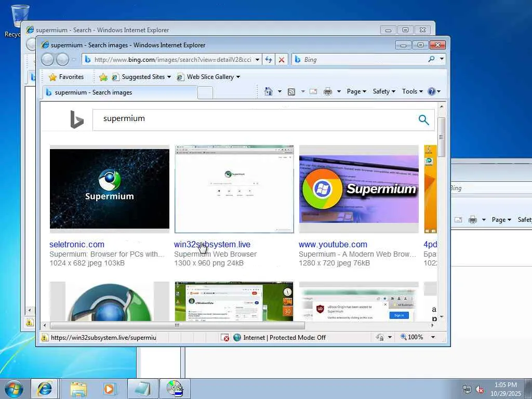Screen dimensions: 532x399
Task: Click the network tray icon
Action: [x=467, y=390]
